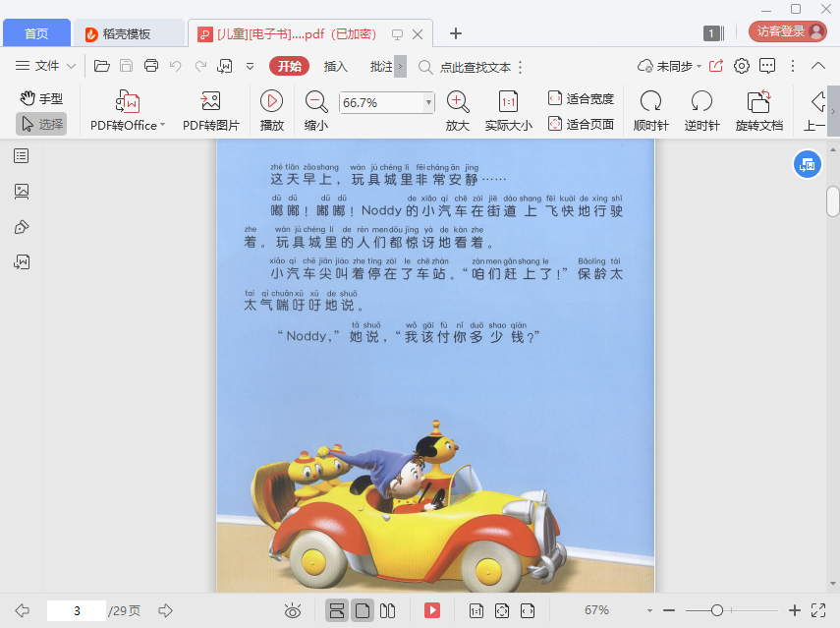Add a new tab with plus button

pos(455,33)
